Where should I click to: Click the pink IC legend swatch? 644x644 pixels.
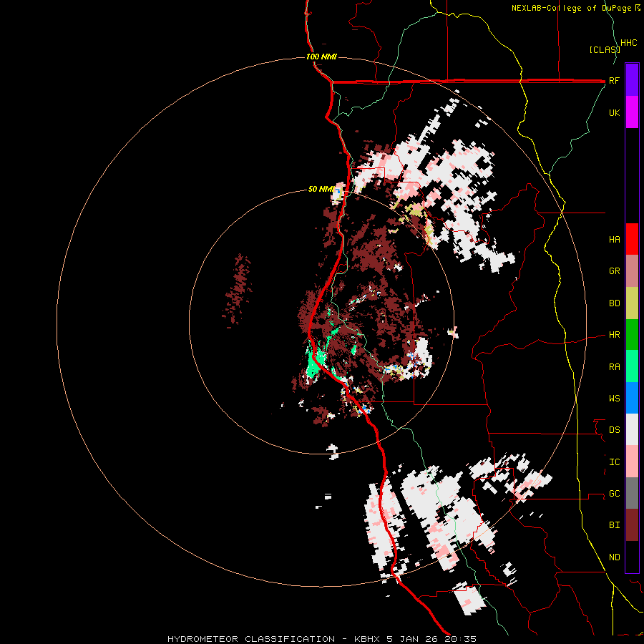(632, 462)
